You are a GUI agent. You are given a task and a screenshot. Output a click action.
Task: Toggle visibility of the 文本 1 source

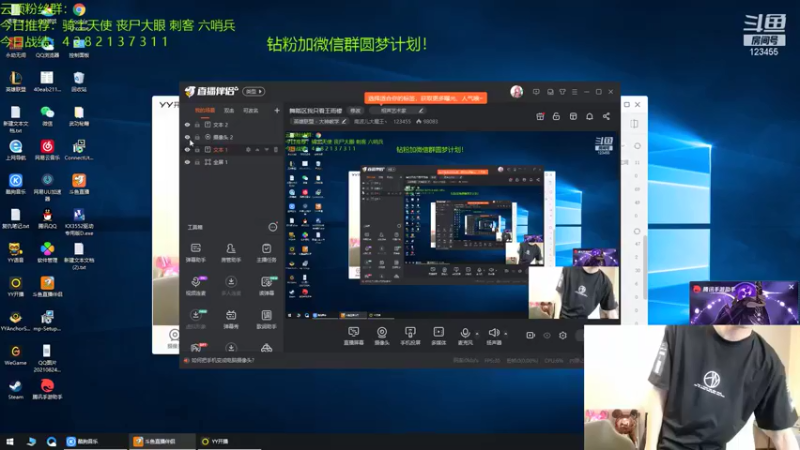pyautogui.click(x=187, y=149)
